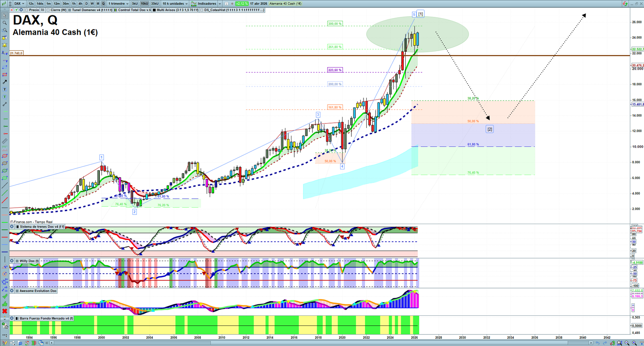Choose the black arrow drawing tool
The image size is (644, 346).
[x=4, y=82]
